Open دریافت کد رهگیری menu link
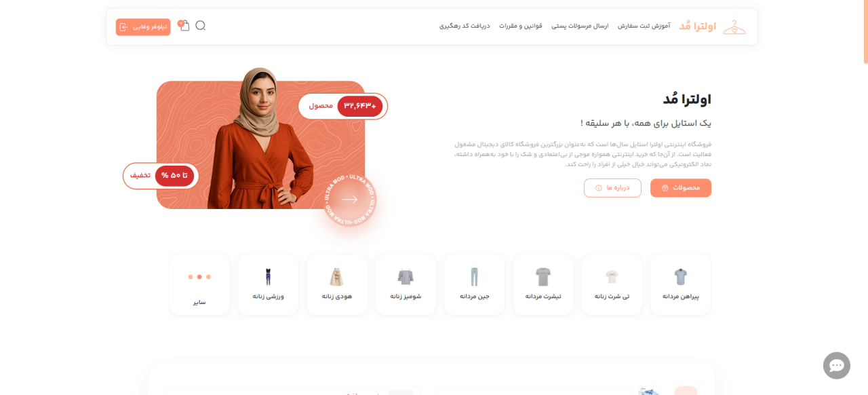This screenshot has height=395, width=868. 465,26
